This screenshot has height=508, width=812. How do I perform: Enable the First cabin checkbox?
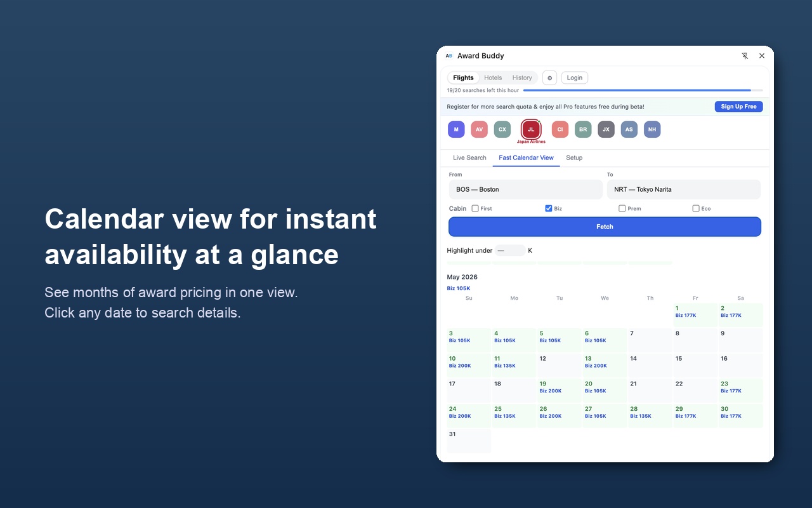click(475, 208)
